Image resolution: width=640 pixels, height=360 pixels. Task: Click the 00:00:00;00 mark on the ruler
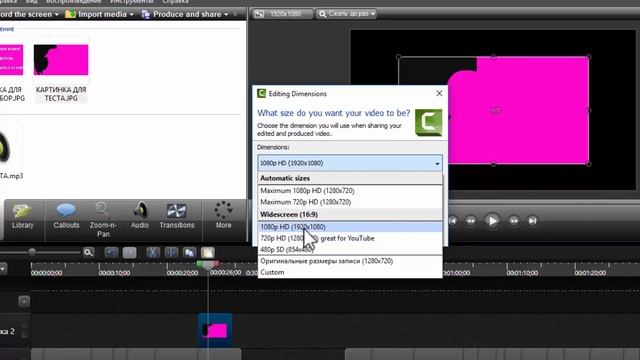47,273
